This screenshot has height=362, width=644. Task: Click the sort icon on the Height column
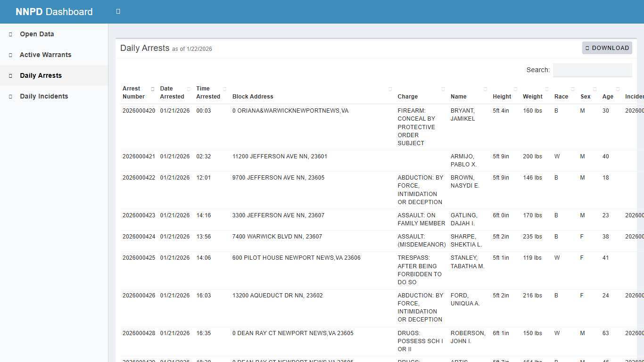[515, 88]
